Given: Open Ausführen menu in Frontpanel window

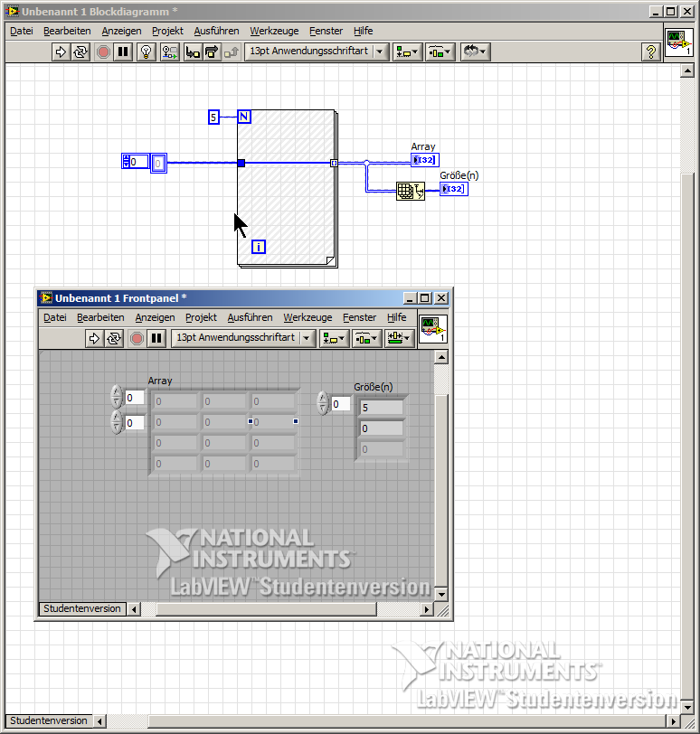Looking at the screenshot, I should (x=250, y=317).
